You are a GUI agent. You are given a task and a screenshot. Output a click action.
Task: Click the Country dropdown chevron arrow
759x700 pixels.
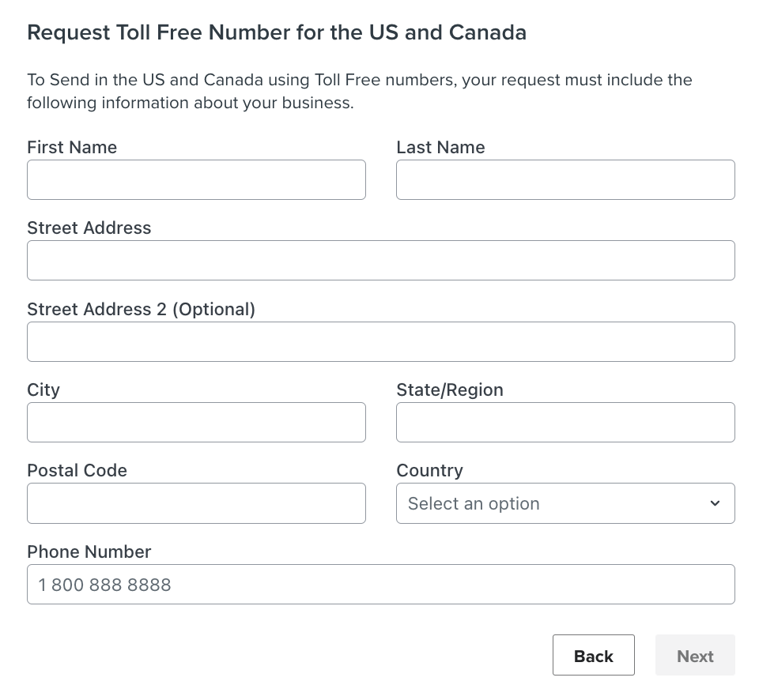pyautogui.click(x=715, y=503)
